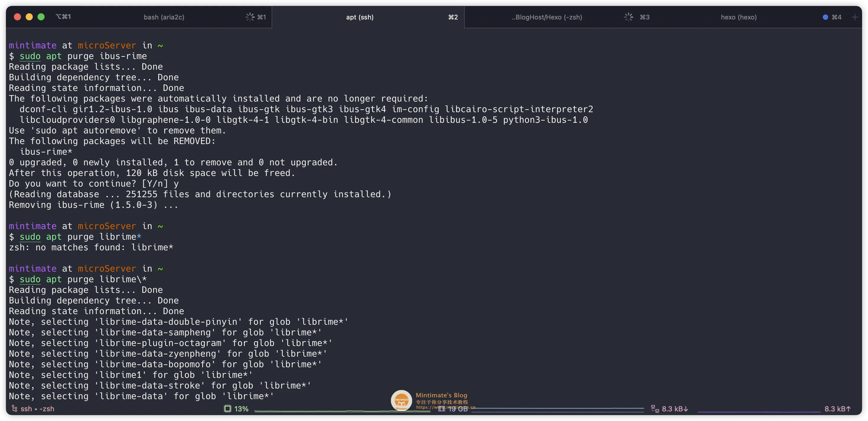Click the librime-data-double-pinyin note line
The height and width of the screenshot is (421, 868).
178,322
